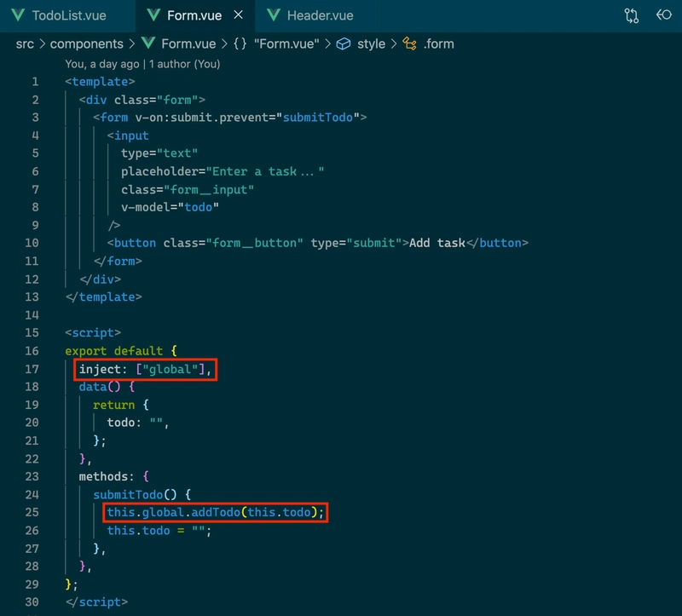Click the Vue logo on the Header.vue tab
Screen dimensions: 682x616
tap(273, 15)
